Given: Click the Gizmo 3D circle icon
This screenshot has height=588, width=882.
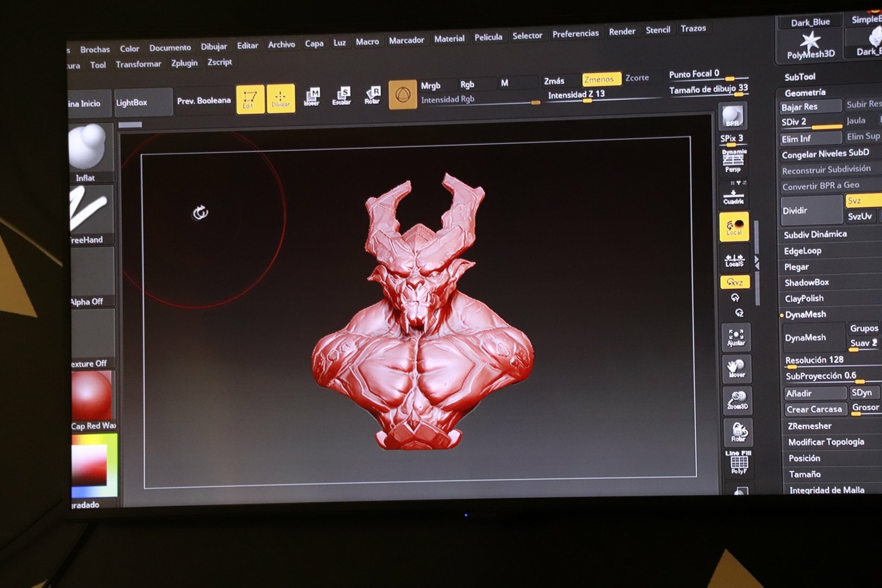Looking at the screenshot, I should pyautogui.click(x=402, y=95).
